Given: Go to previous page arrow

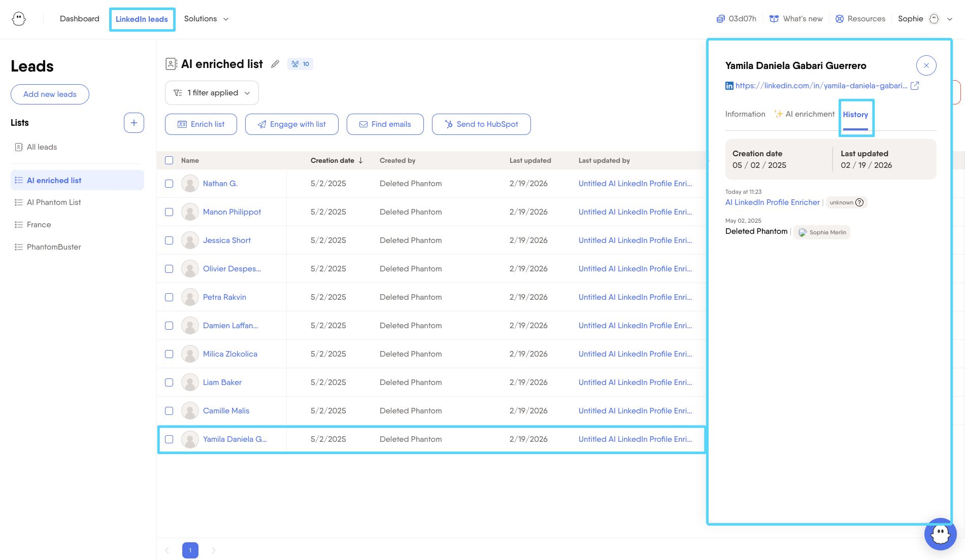Looking at the screenshot, I should (167, 550).
